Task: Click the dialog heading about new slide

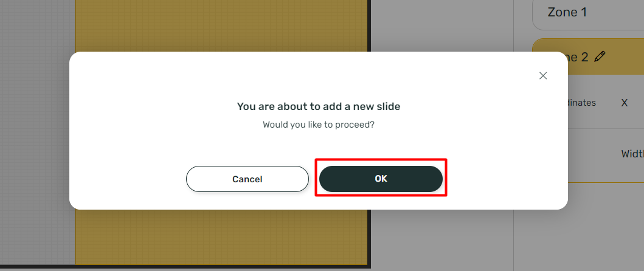Action: pyautogui.click(x=319, y=106)
